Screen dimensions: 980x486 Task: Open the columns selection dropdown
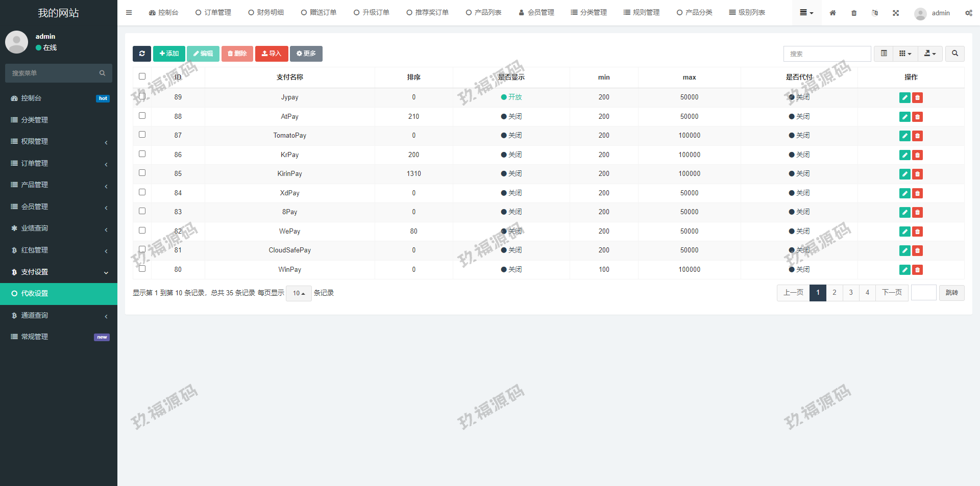(905, 54)
